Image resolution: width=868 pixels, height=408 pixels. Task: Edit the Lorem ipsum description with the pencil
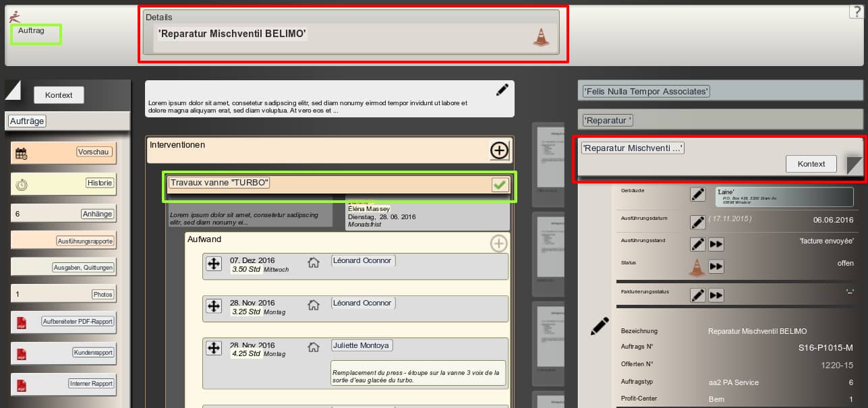point(502,90)
